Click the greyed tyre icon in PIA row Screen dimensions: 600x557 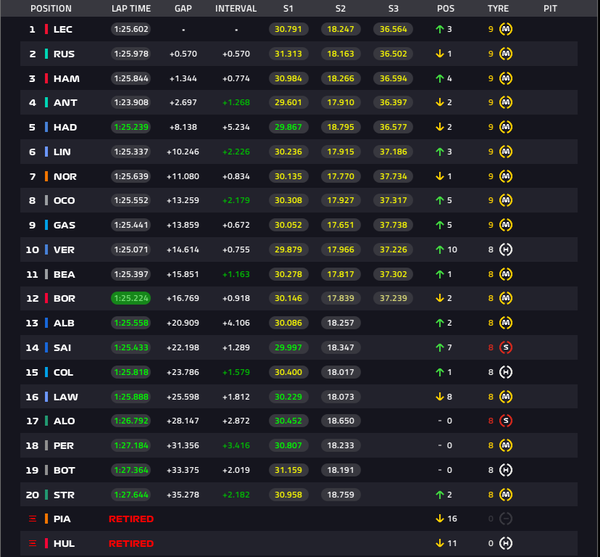tap(505, 519)
